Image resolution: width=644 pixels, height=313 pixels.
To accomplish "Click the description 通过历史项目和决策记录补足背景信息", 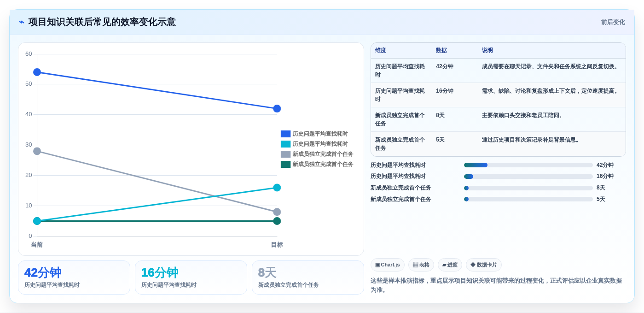I will pyautogui.click(x=532, y=140).
